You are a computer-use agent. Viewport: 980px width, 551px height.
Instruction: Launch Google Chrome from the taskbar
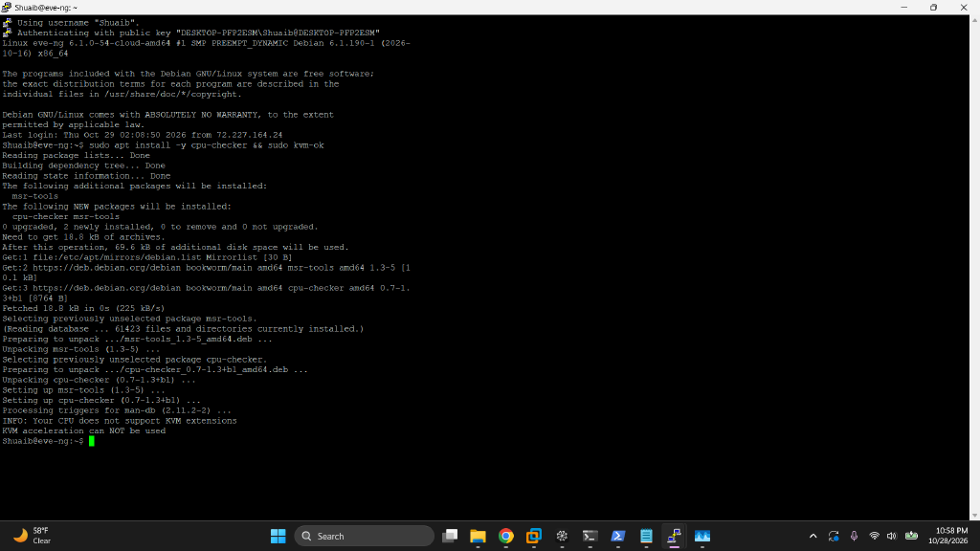[x=506, y=536]
